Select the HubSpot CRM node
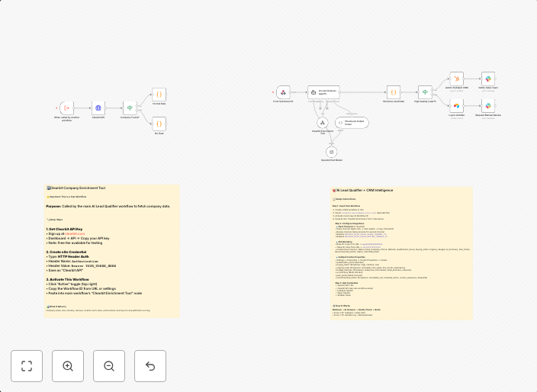The height and width of the screenshot is (392, 537). click(456, 79)
